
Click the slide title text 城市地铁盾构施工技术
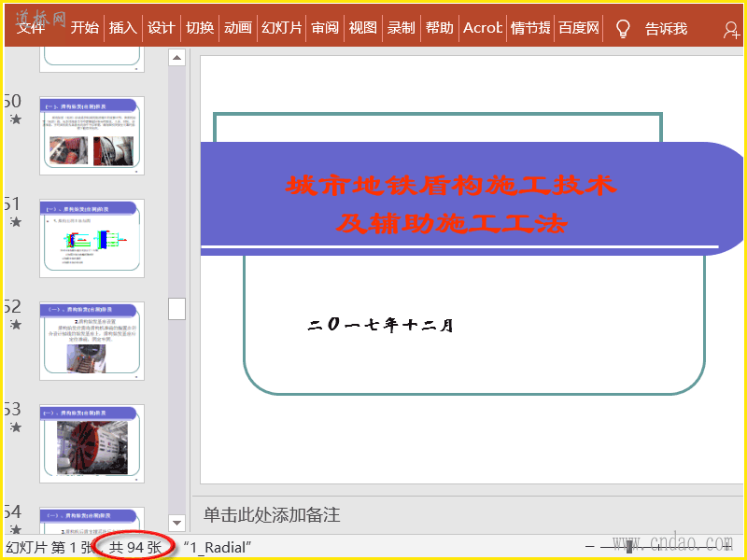(451, 185)
